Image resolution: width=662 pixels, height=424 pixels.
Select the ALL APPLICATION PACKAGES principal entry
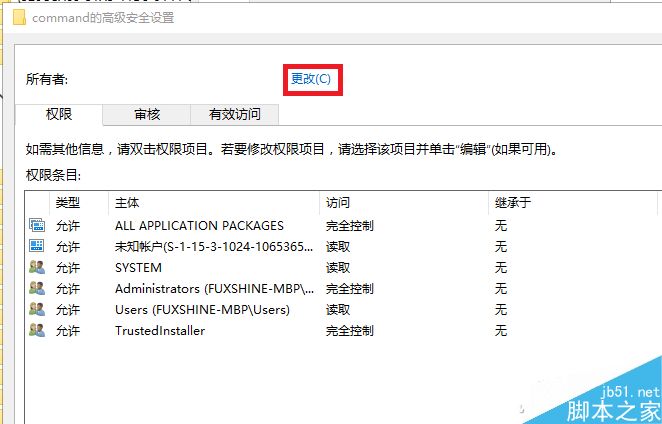pyautogui.click(x=199, y=226)
